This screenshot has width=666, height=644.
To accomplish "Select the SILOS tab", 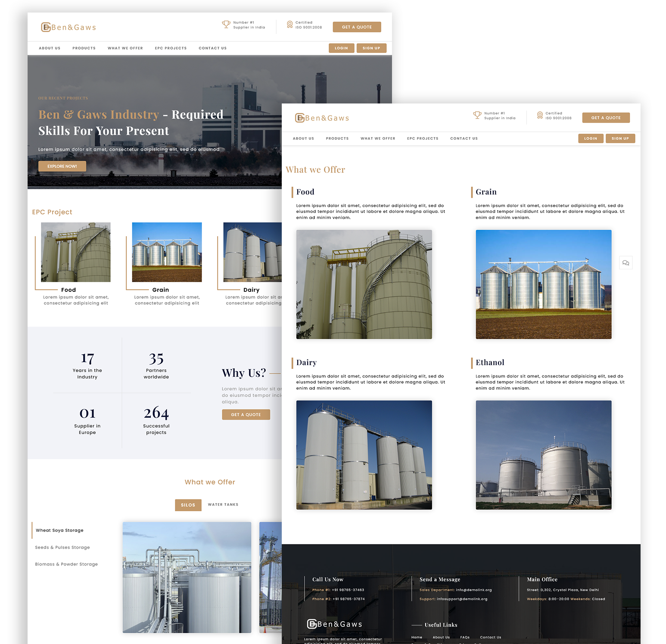I will [x=188, y=505].
